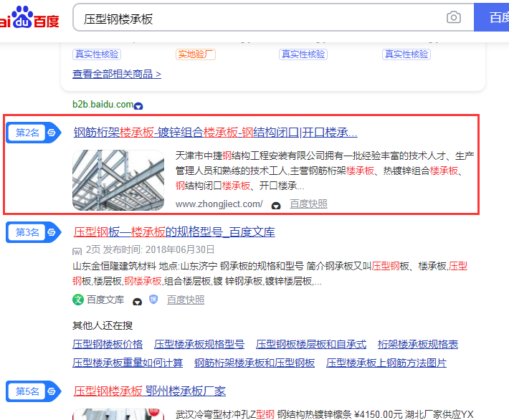
Task: Search related 钢筋桁架楼承板和压型钢板
Action: 255,363
